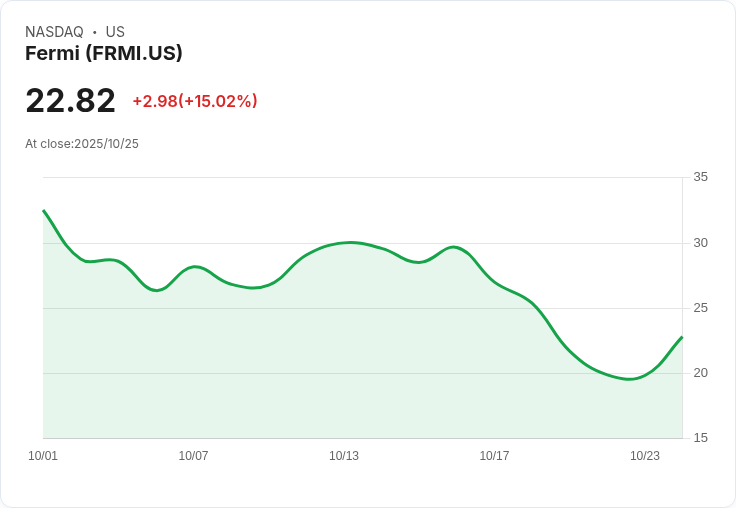
Task: Select the 25 price axis label
Action: tap(700, 308)
